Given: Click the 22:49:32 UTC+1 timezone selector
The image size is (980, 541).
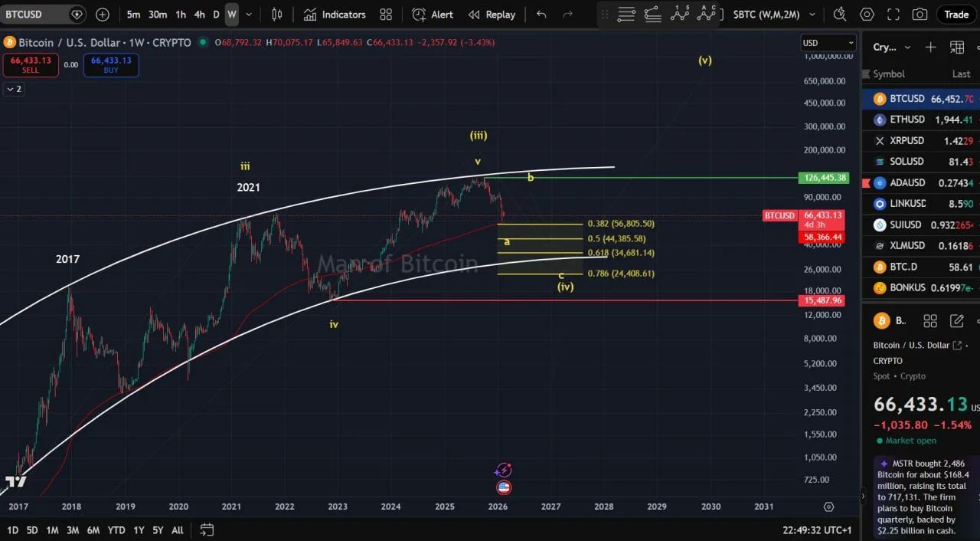Looking at the screenshot, I should point(817,530).
